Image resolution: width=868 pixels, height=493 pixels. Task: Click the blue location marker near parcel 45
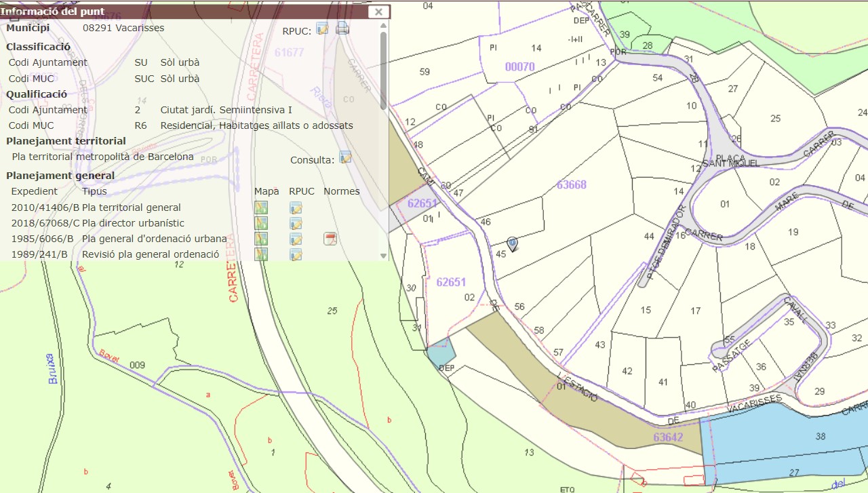click(513, 243)
